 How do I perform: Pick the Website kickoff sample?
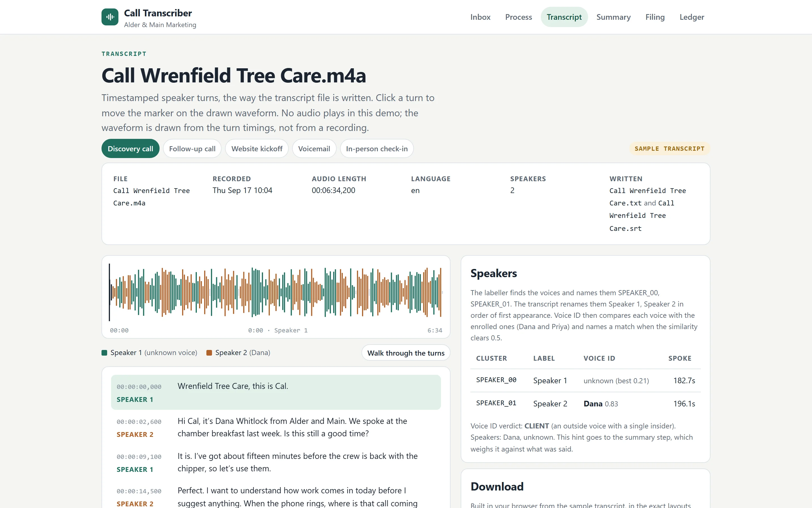(x=257, y=148)
